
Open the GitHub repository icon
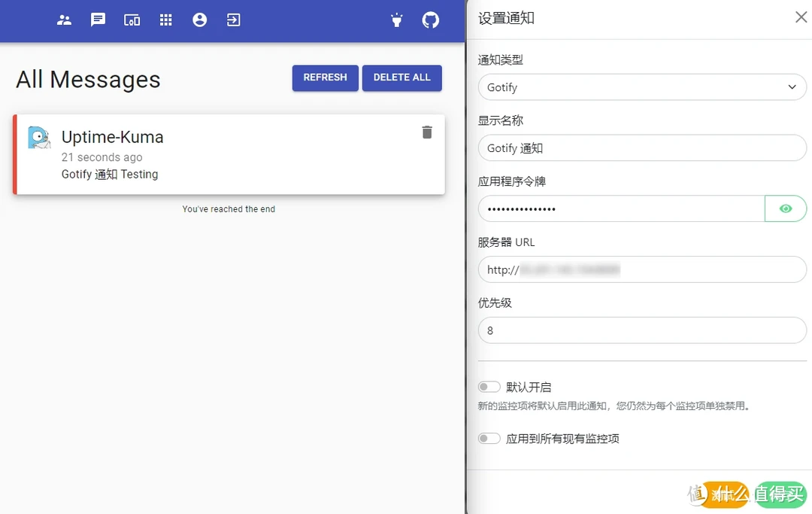click(431, 20)
